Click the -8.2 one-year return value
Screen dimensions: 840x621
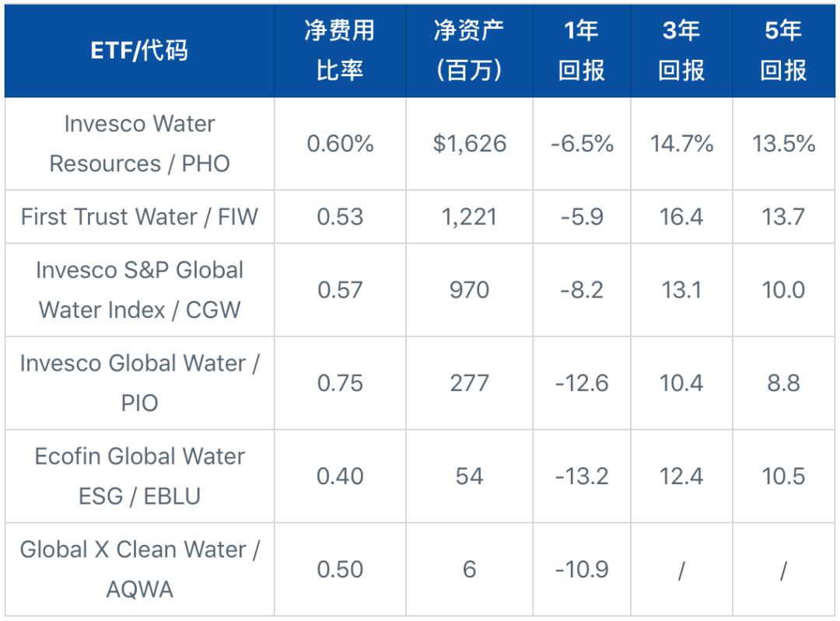(x=581, y=290)
